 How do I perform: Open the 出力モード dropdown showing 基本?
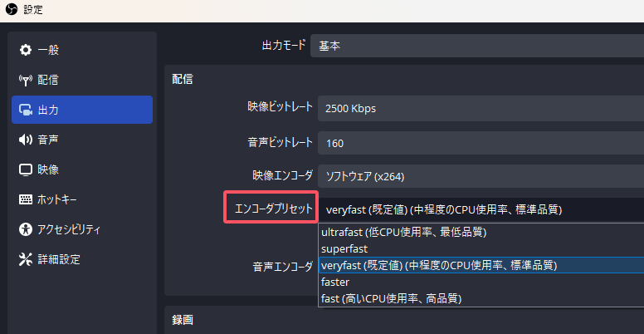[x=476, y=47]
